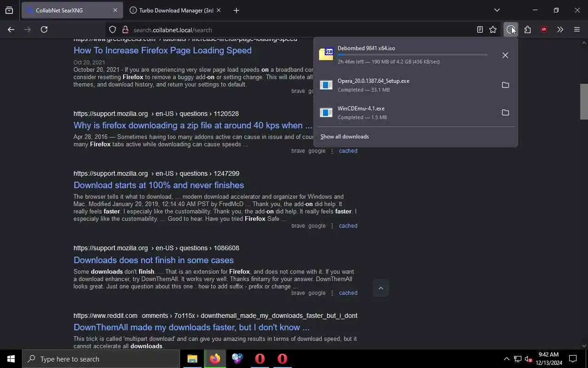
Task: Click the ISO download progress bar
Action: pyautogui.click(x=413, y=55)
